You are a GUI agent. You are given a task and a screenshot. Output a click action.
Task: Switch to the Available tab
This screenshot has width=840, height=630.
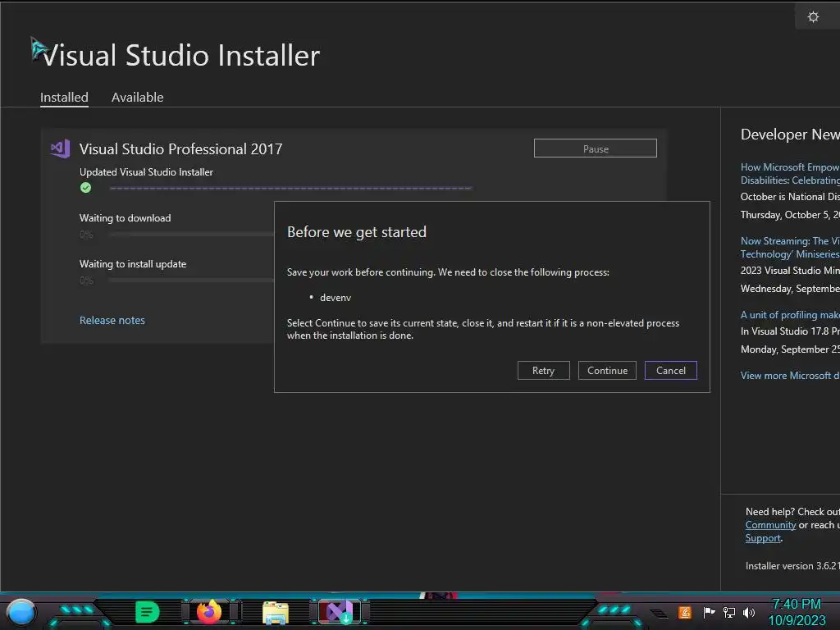pyautogui.click(x=137, y=98)
